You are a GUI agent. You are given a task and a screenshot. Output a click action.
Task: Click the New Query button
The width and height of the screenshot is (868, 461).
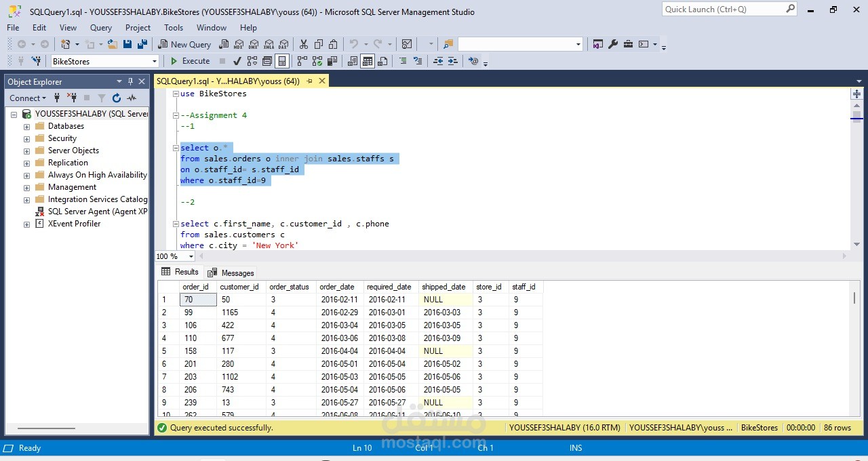coord(185,44)
